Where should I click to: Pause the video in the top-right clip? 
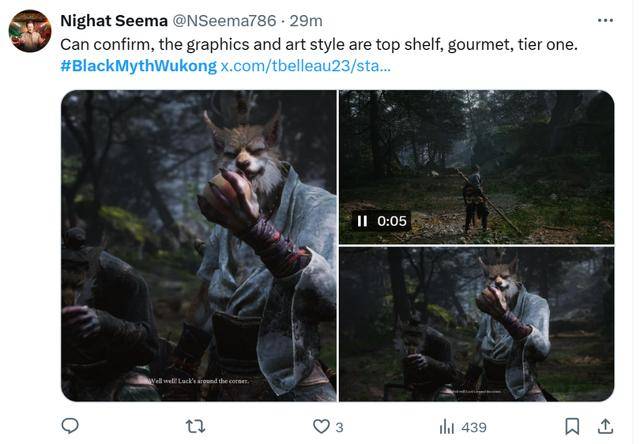[x=363, y=221]
